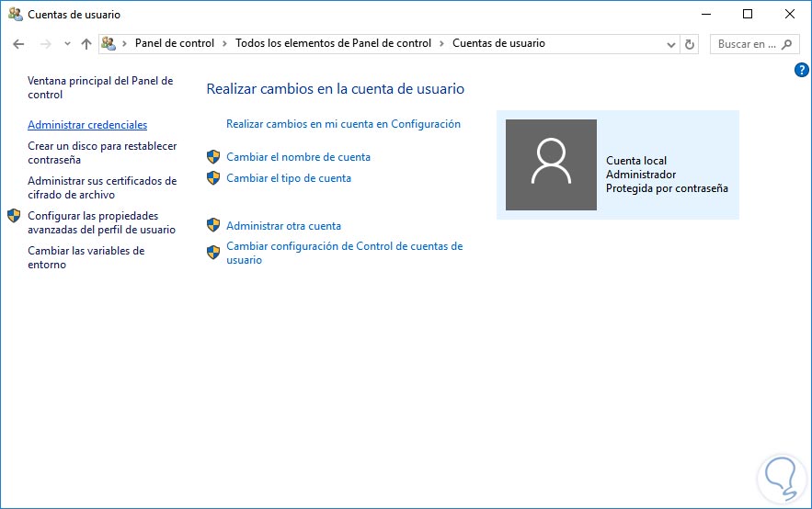Open Administrar sus certificados de cifrado
This screenshot has height=509, width=812.
(x=102, y=187)
